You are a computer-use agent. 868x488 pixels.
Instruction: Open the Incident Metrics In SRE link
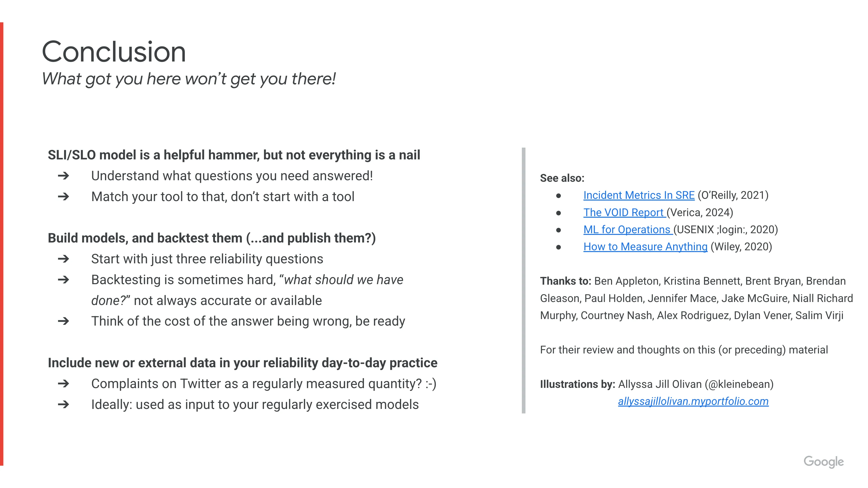[x=639, y=195]
